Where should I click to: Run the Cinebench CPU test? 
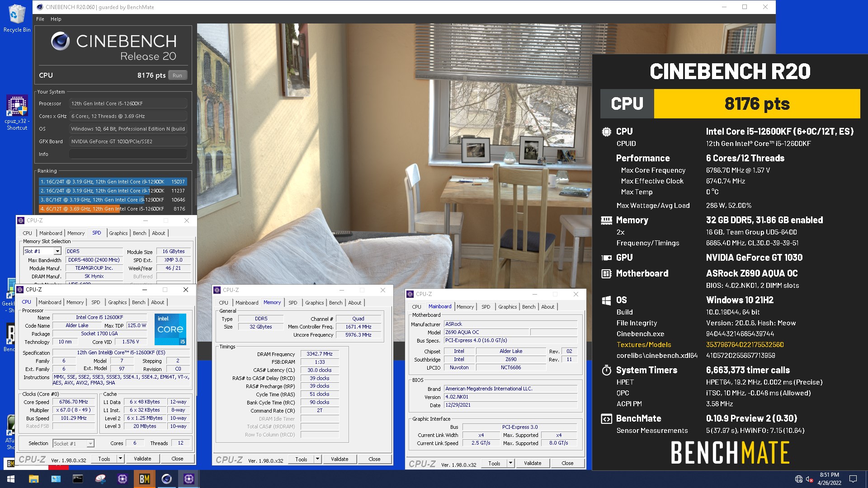click(x=177, y=75)
